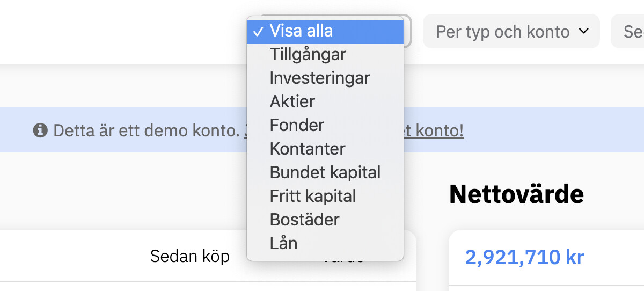Click the info icon in the demo banner
The width and height of the screenshot is (644, 291).
[x=40, y=130]
